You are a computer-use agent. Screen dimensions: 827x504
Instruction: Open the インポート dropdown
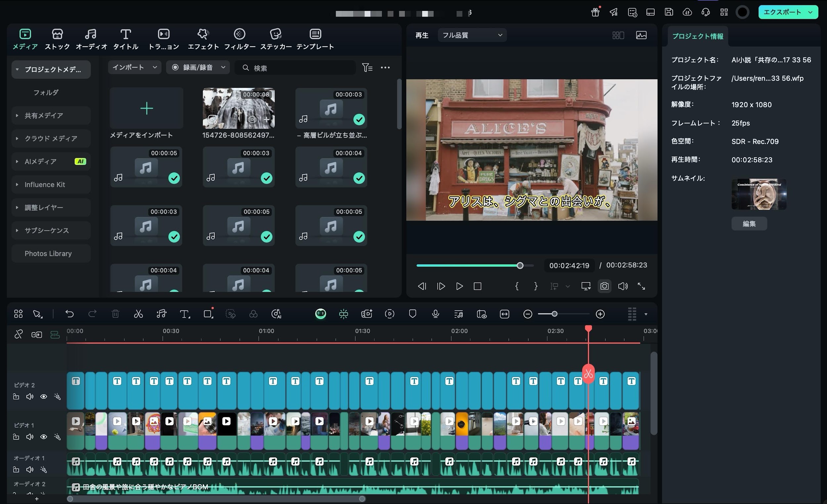pos(135,67)
